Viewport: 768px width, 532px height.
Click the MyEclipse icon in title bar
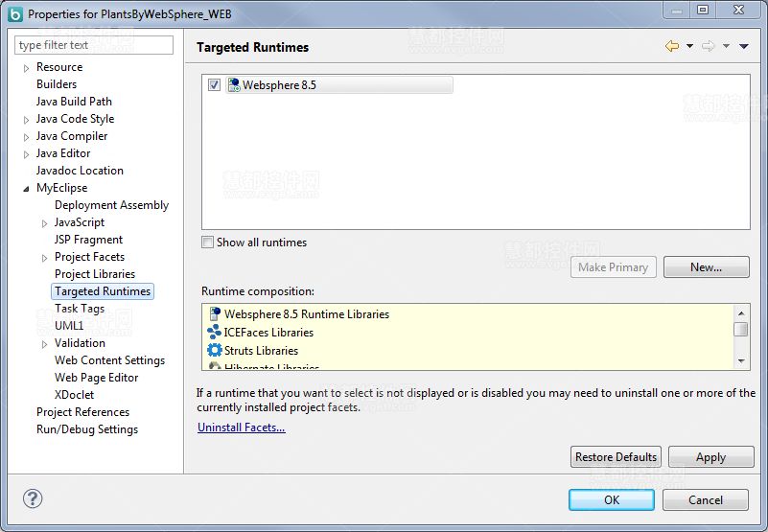(x=14, y=14)
